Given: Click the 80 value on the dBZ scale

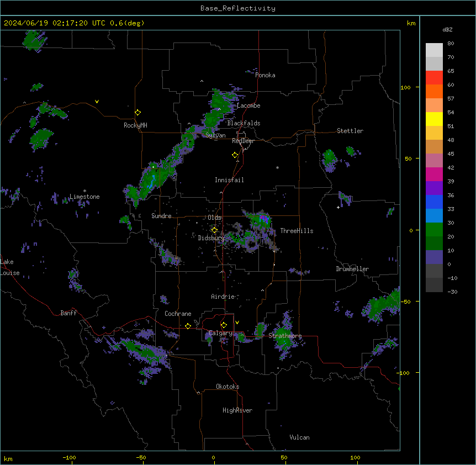Looking at the screenshot, I should pos(451,44).
